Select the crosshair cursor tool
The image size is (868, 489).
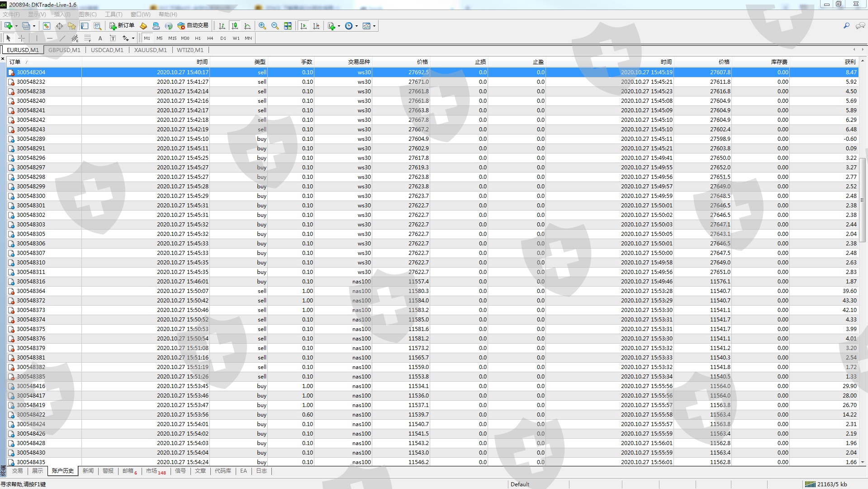coord(21,38)
